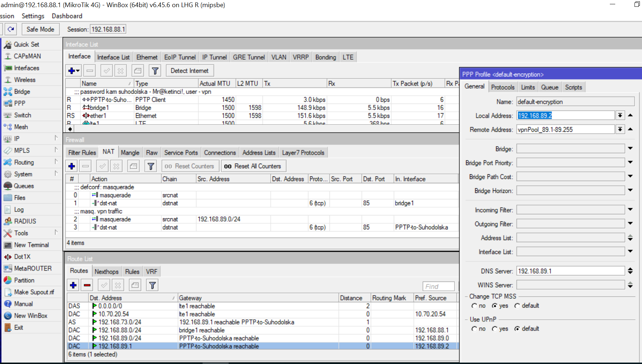This screenshot has width=642, height=364.
Task: Click the Find search box in Route List
Action: coord(438,286)
